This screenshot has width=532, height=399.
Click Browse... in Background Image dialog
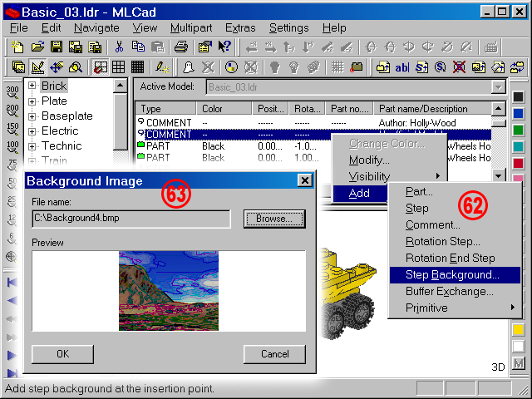pos(274,219)
